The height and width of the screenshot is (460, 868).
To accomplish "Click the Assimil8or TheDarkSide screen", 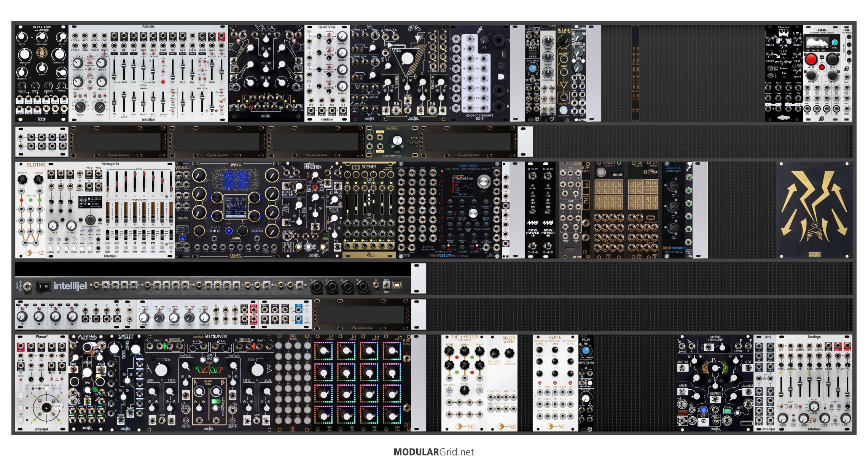I will pyautogui.click(x=462, y=186).
